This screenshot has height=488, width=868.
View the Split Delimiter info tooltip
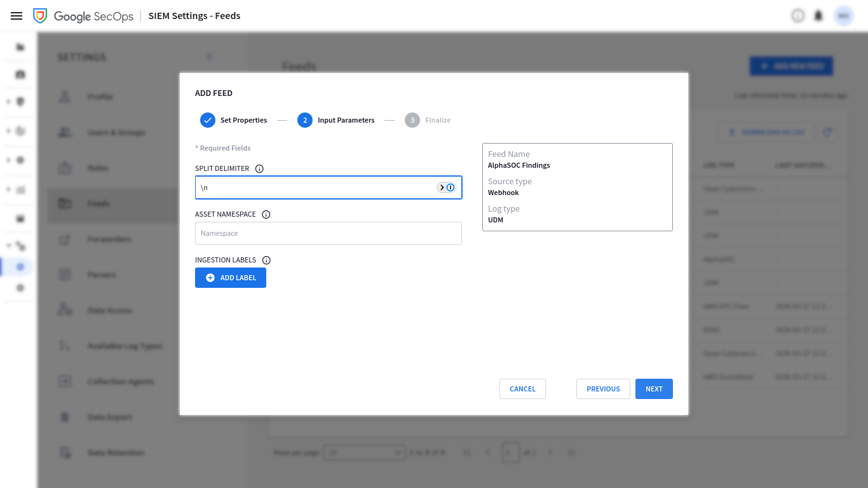point(259,168)
